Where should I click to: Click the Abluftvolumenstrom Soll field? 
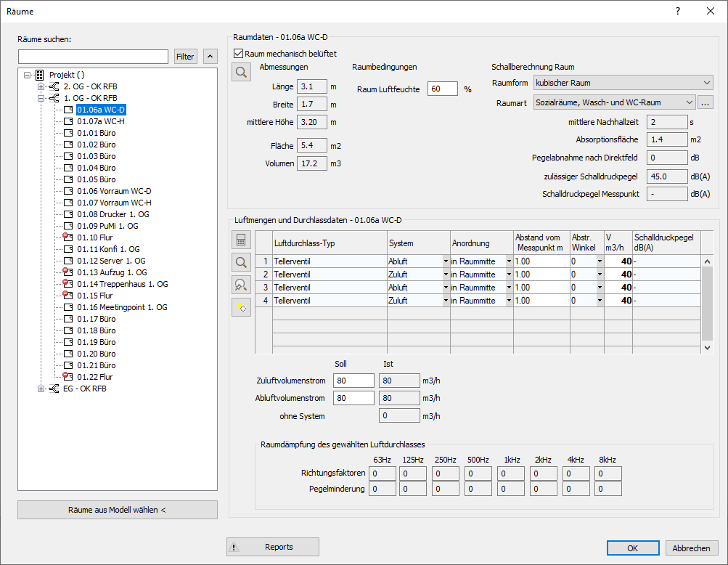[x=353, y=398]
